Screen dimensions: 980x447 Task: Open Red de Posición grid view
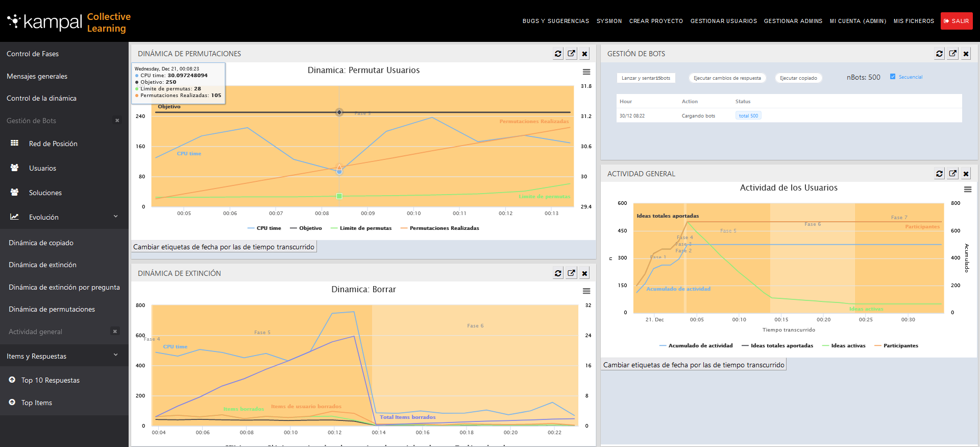(x=53, y=144)
